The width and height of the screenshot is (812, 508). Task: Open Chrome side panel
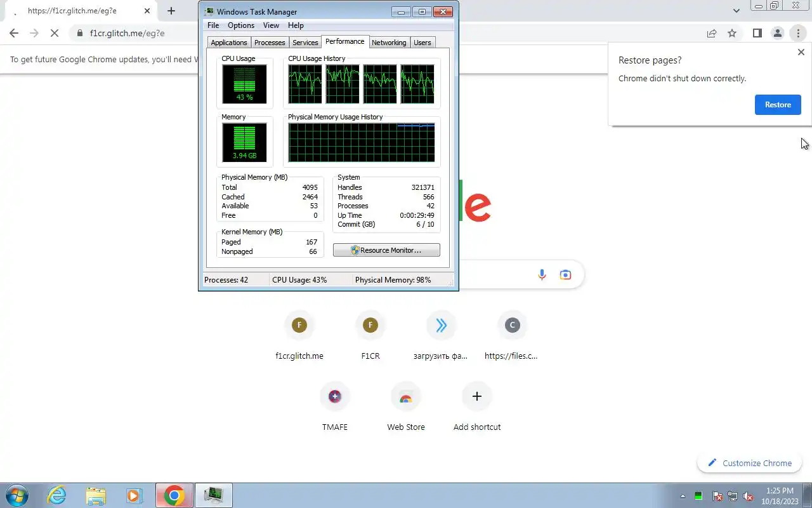pyautogui.click(x=757, y=33)
